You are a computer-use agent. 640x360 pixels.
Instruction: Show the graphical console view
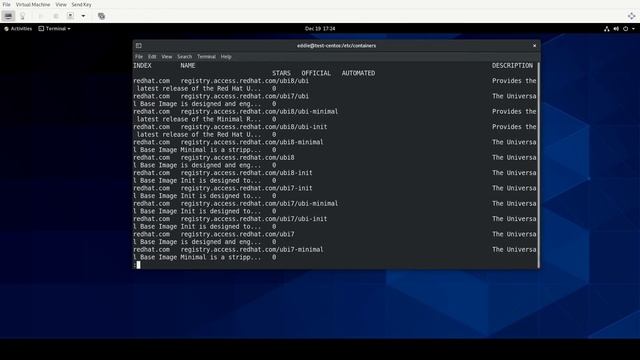(8, 16)
